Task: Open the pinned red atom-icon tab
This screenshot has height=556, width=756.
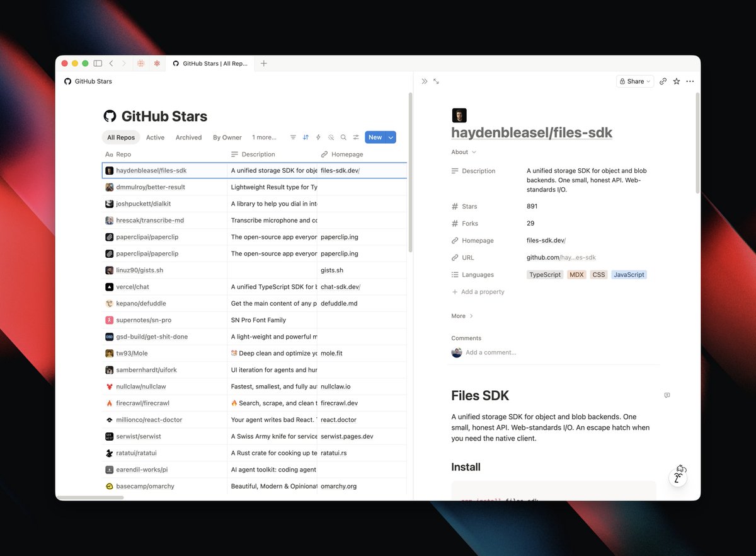Action: tap(157, 64)
